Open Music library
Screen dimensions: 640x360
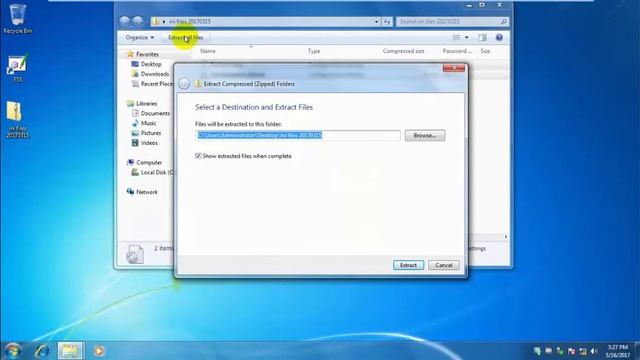(148, 123)
